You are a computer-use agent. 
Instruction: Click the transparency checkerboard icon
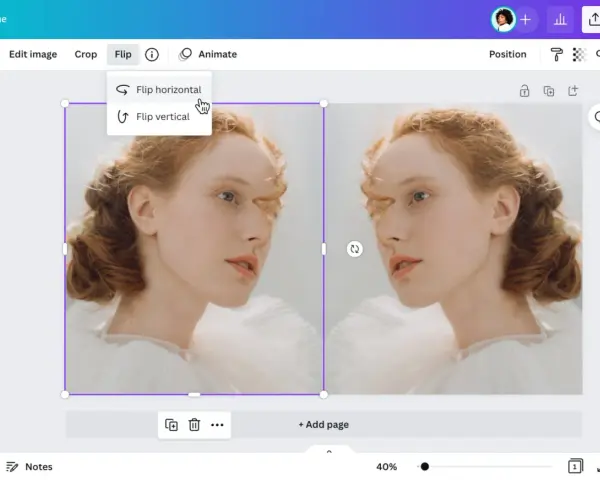[579, 55]
